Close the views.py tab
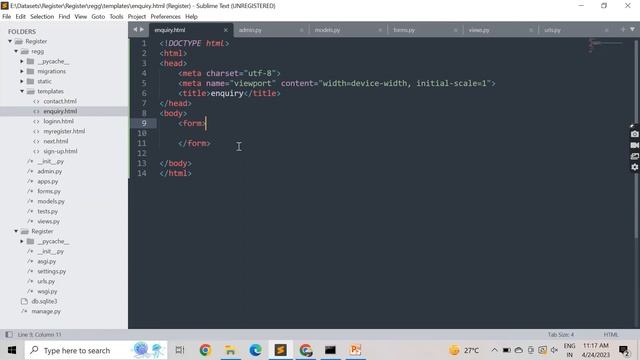 (531, 30)
